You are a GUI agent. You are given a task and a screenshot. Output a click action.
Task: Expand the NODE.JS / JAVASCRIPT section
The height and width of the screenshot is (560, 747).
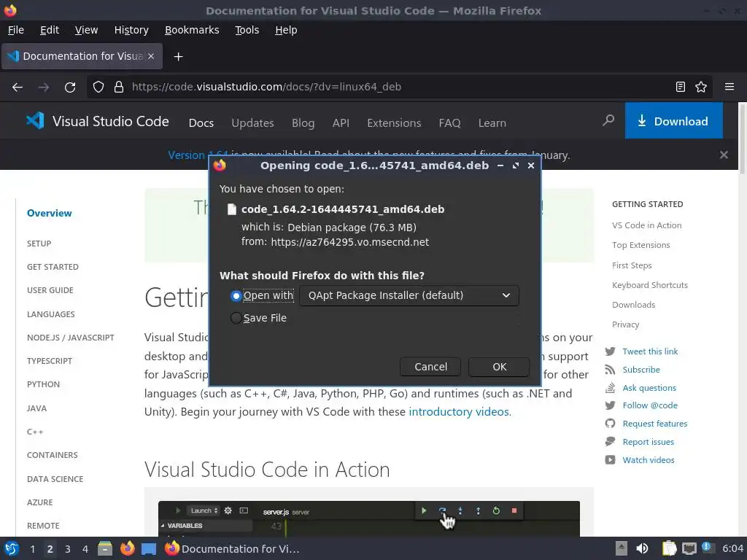(x=71, y=338)
